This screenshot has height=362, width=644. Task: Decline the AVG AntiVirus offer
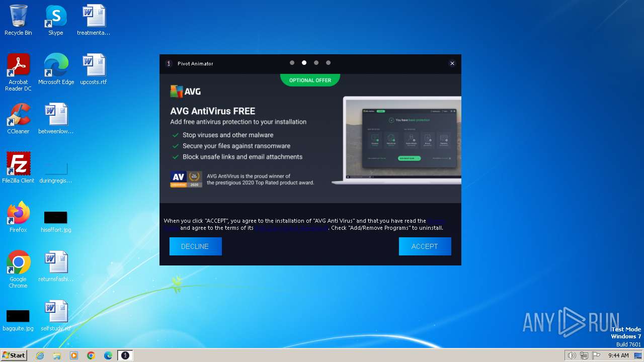pos(196,246)
